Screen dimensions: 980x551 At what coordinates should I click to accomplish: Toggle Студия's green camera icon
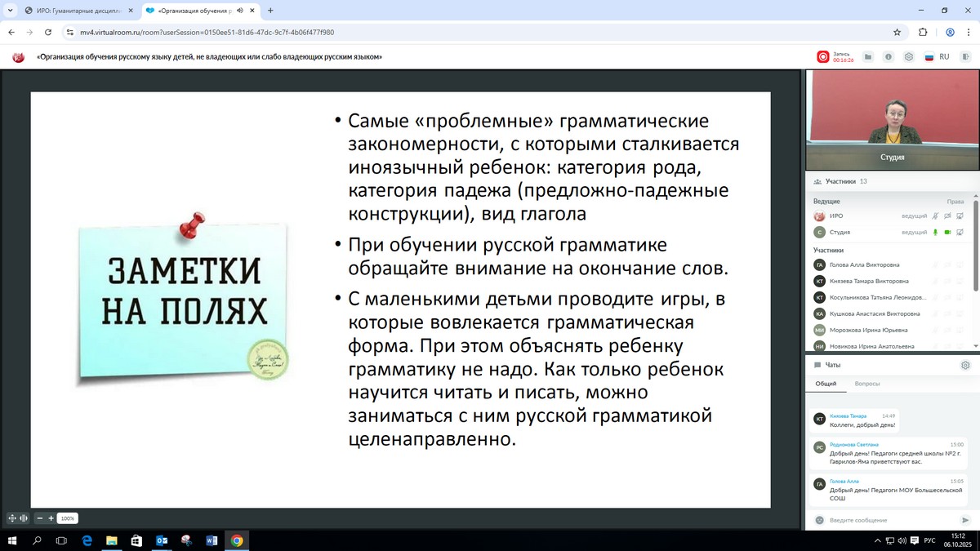[x=948, y=233]
